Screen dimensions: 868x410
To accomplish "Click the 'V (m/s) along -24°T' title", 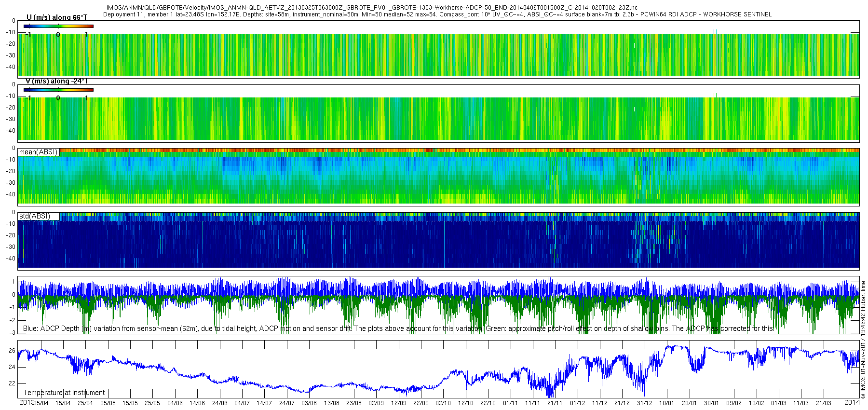I will click(56, 81).
